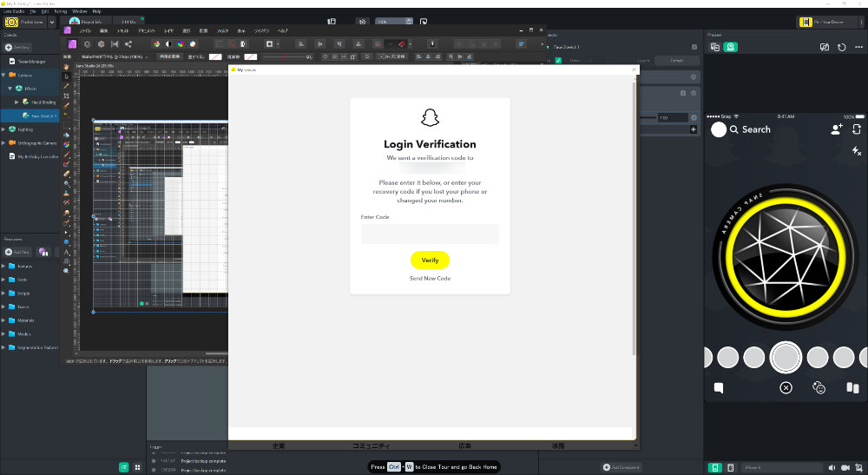Click the Pair Your Device button

click(829, 23)
